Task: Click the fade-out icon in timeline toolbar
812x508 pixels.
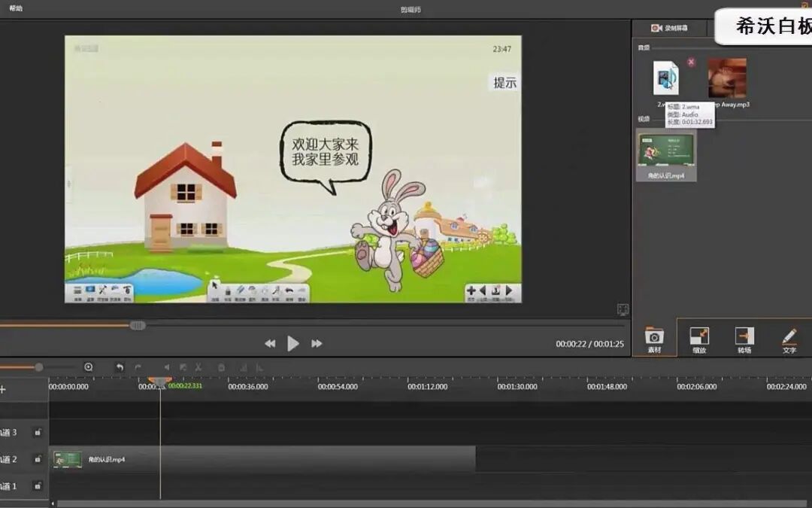Action: (259, 367)
